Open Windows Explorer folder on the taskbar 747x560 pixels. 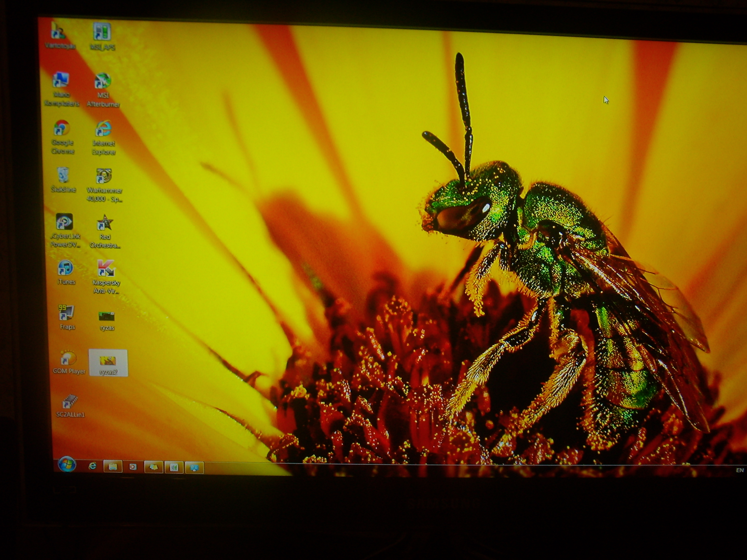(x=113, y=466)
